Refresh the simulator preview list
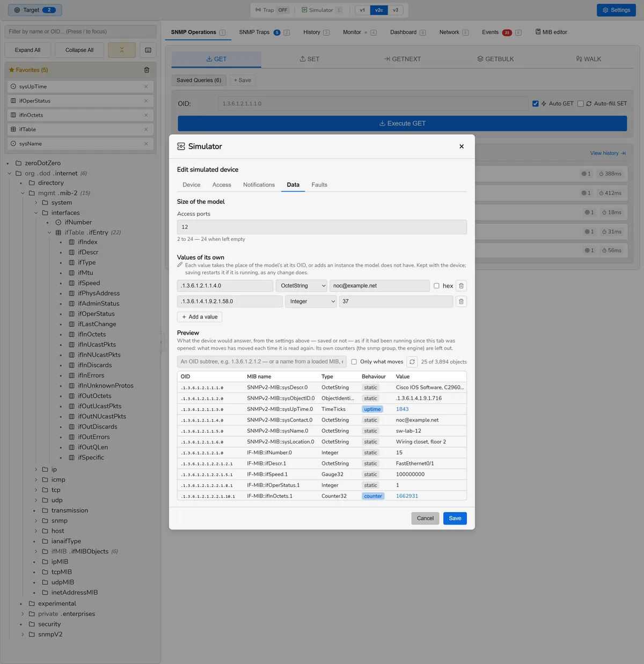Screen dimensions: 644x664 point(412,361)
